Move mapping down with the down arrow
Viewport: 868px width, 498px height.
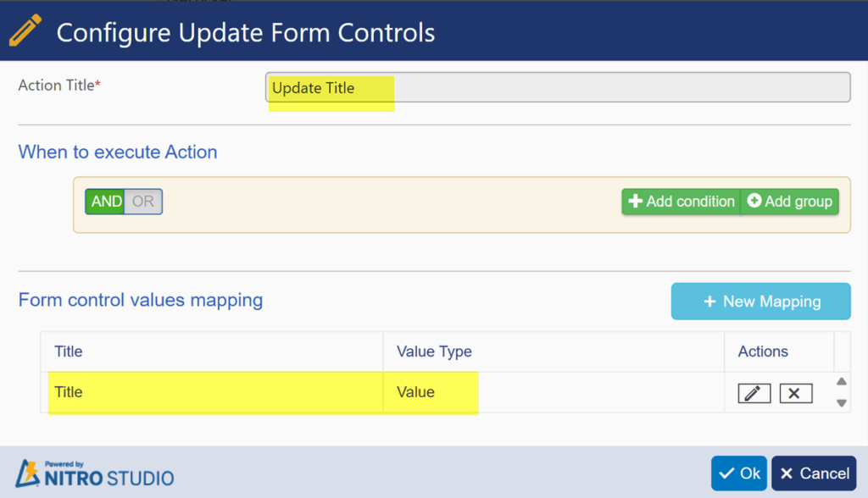point(842,403)
